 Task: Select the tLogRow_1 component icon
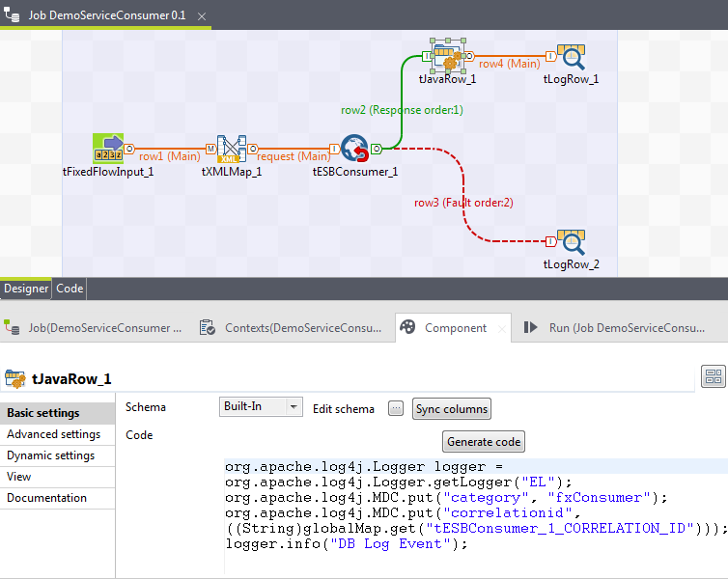pyautogui.click(x=572, y=57)
